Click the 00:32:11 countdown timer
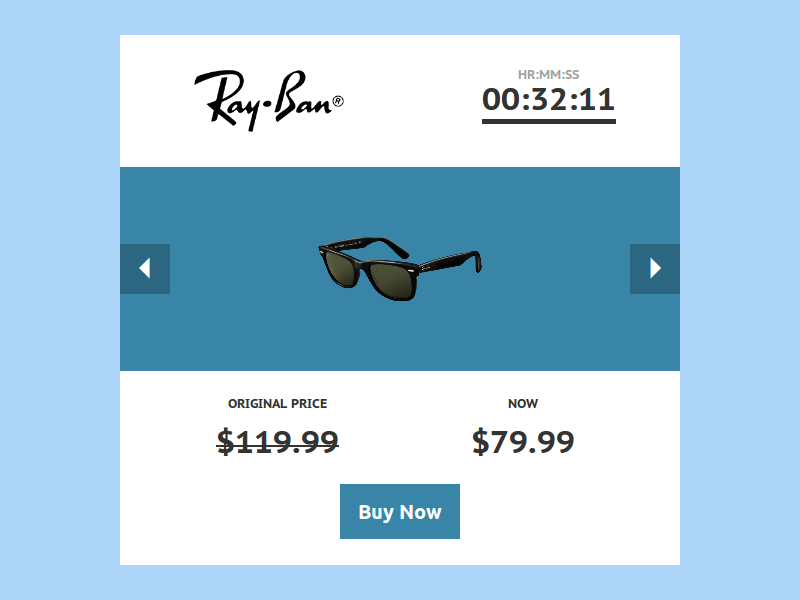 (x=548, y=99)
